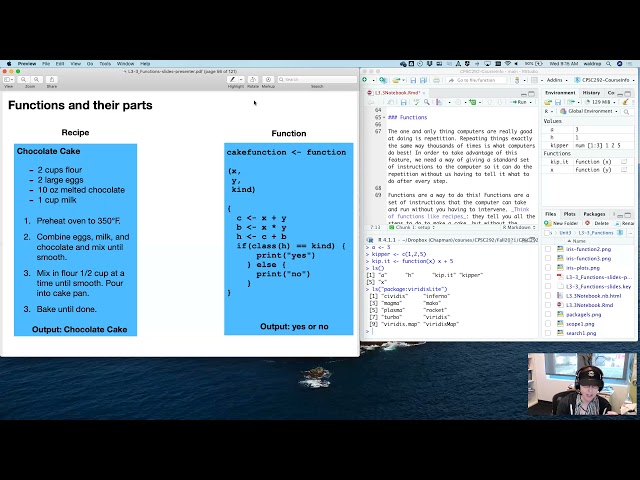This screenshot has width=640, height=480.
Task: Click the Wi-Fi icon in menu bar
Action: click(508, 64)
